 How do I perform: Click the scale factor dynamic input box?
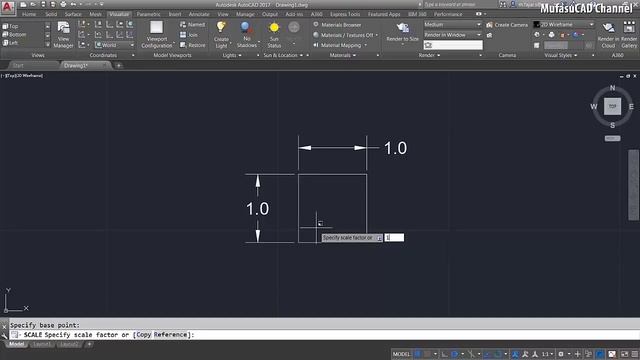click(x=394, y=238)
